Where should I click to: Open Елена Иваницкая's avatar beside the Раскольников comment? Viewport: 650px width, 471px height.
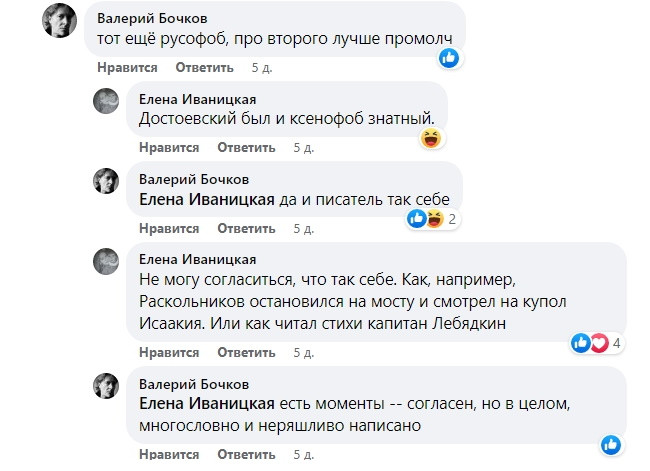point(107,262)
